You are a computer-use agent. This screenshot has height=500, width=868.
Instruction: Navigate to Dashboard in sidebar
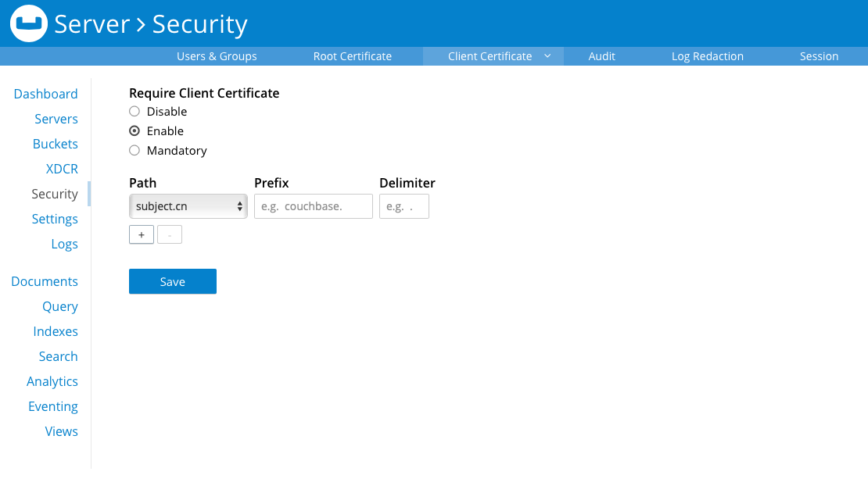[46, 94]
